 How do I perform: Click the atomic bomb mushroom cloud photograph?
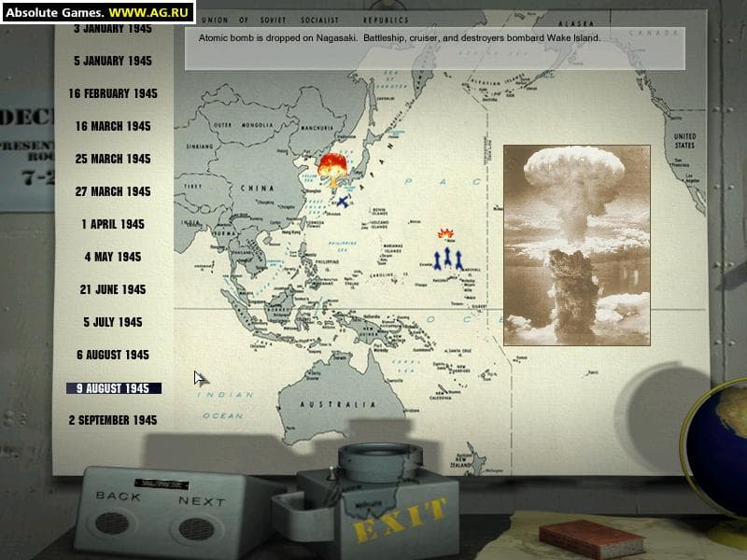577,245
